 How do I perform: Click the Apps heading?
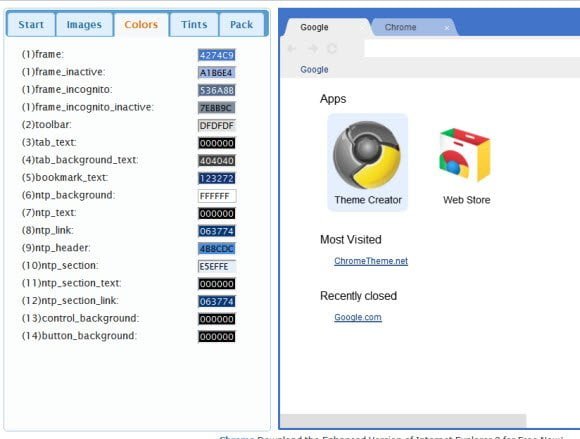[x=333, y=99]
